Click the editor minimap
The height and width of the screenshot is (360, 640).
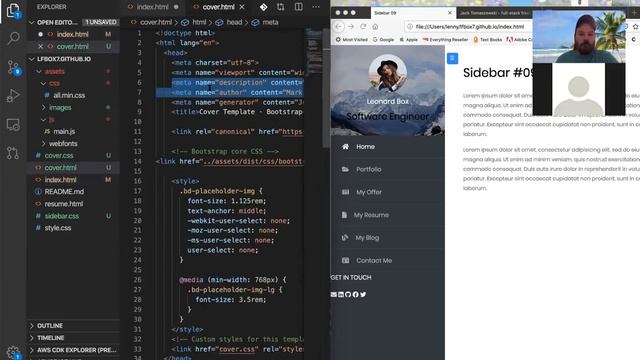coord(314,51)
